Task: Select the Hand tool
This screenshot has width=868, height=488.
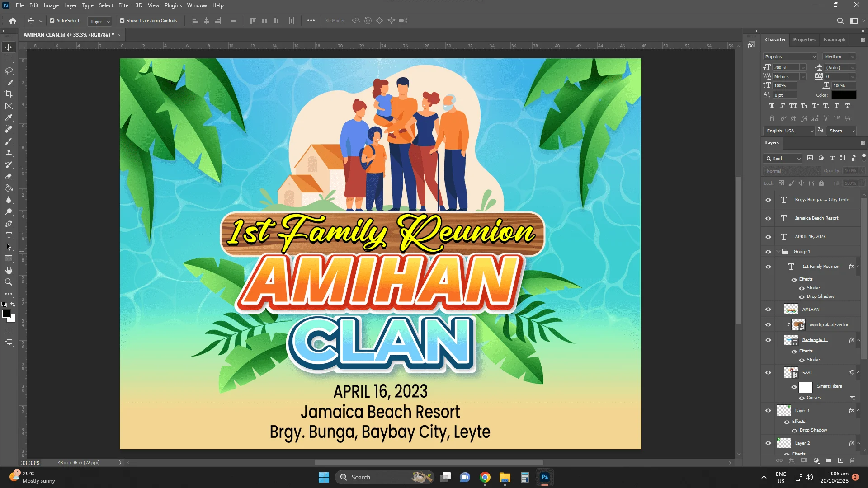Action: pyautogui.click(x=9, y=270)
